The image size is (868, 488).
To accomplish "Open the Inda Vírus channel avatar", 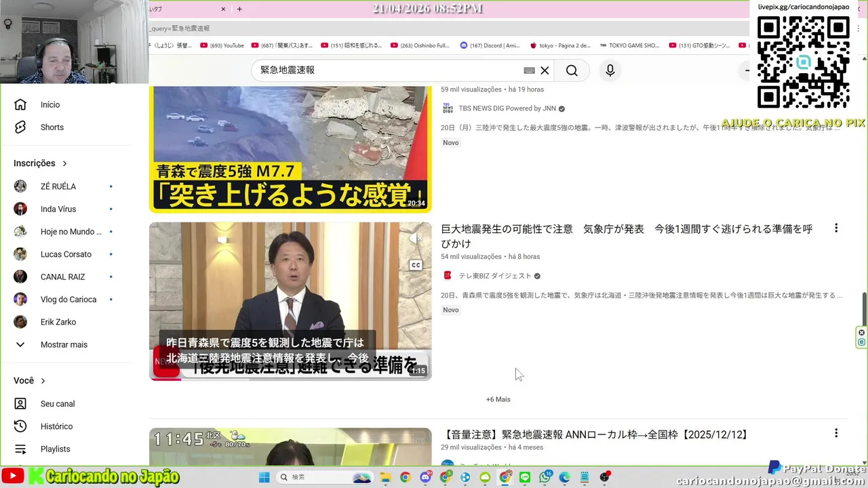I will [20, 209].
